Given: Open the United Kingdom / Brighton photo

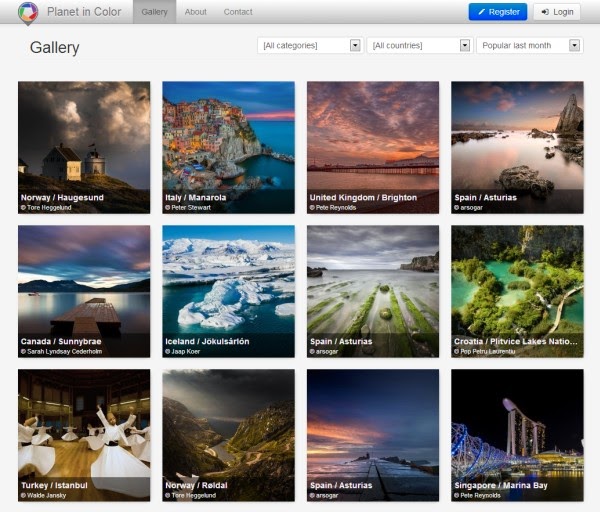Looking at the screenshot, I should pyautogui.click(x=373, y=147).
